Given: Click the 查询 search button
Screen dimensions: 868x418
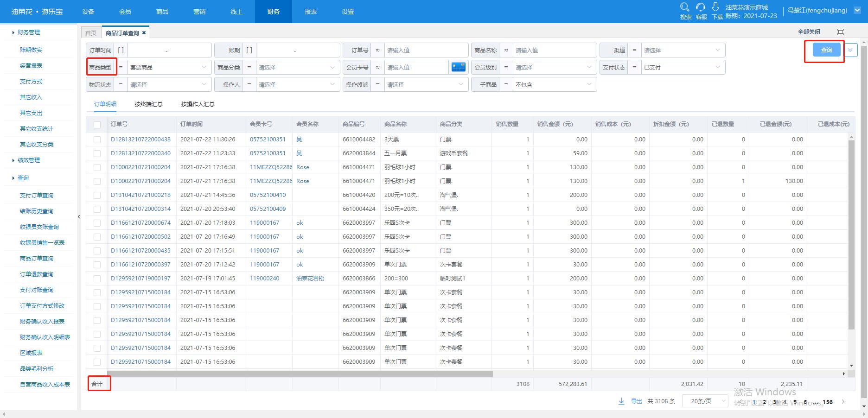Looking at the screenshot, I should 827,50.
